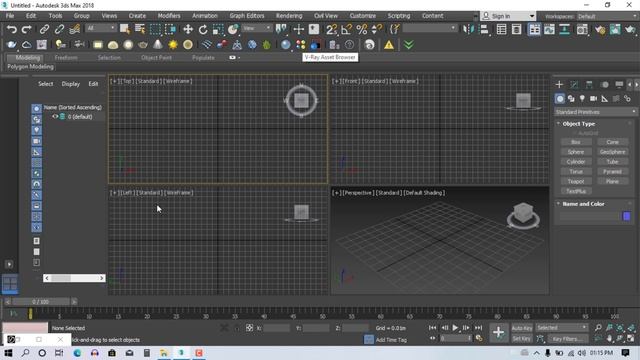The height and width of the screenshot is (360, 640).
Task: Select the Lights category in Create panel
Action: coord(582,98)
